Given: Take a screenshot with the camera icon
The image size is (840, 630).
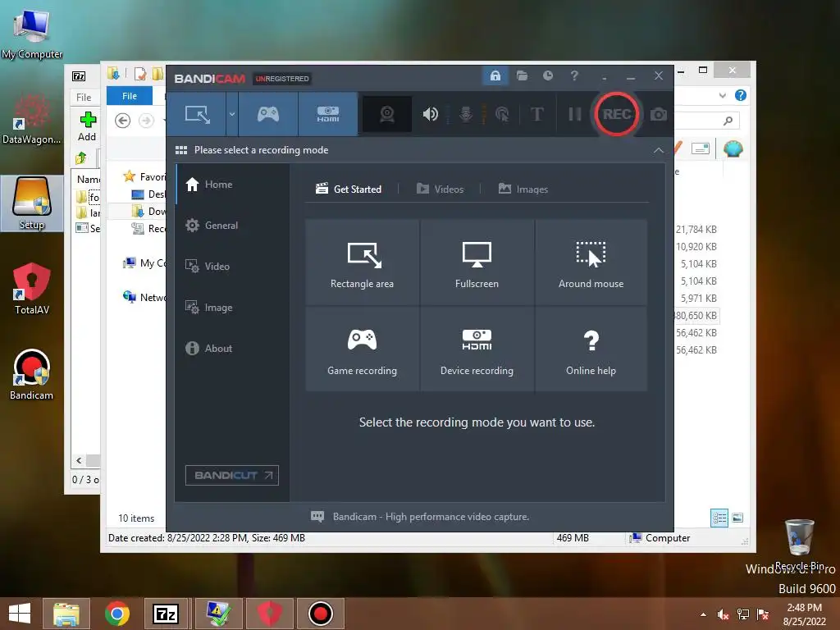Looking at the screenshot, I should pos(659,114).
